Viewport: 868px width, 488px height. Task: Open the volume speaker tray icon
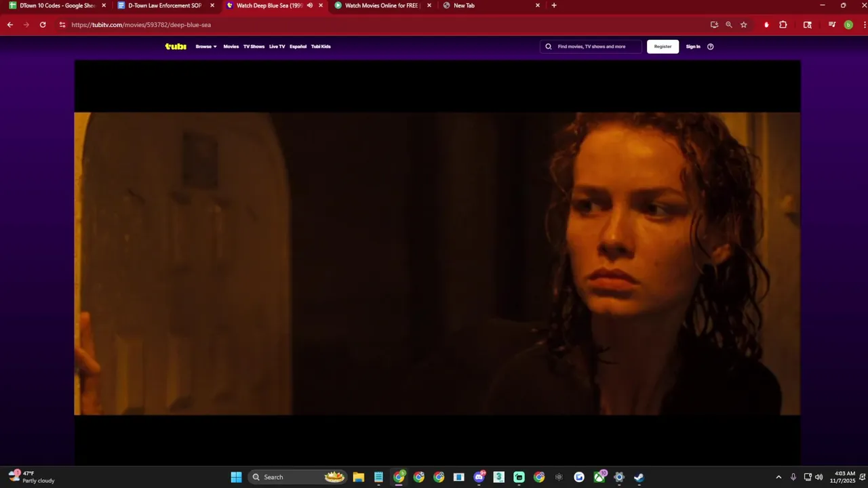click(819, 477)
